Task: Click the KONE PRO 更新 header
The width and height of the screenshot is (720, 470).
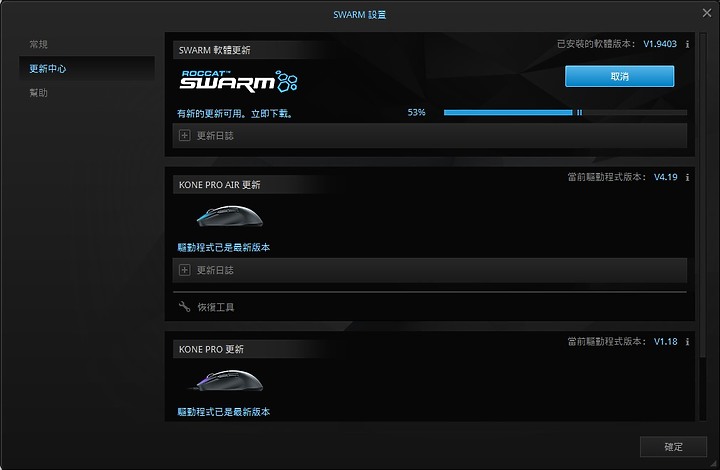Action: [211, 349]
